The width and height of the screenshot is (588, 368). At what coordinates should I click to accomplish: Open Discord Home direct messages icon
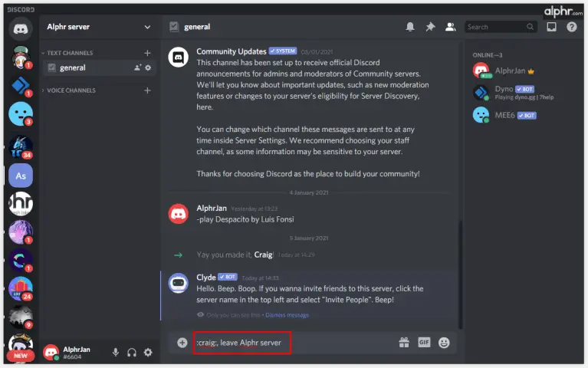[x=21, y=29]
